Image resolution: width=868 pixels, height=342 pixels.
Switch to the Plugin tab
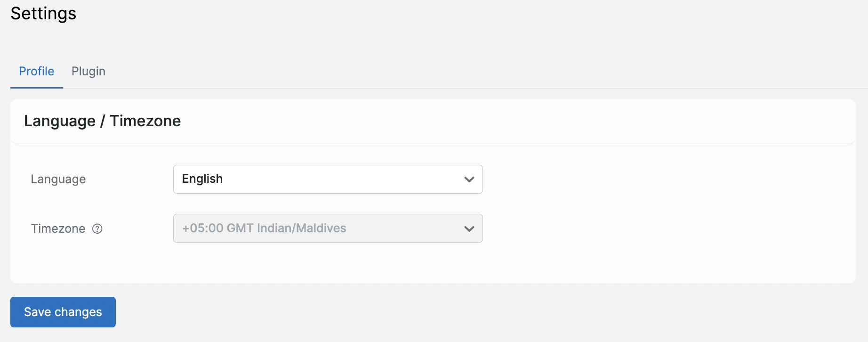(88, 71)
